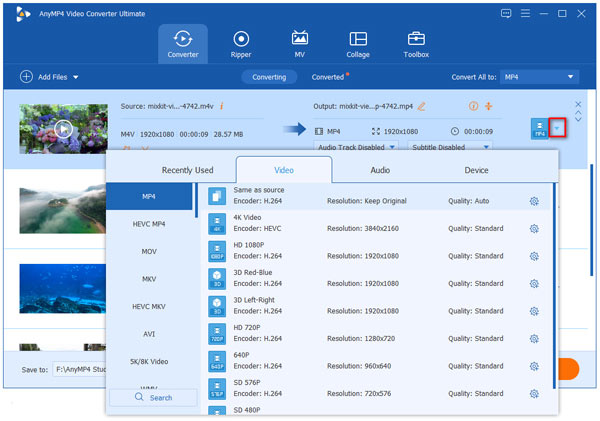600x421 pixels.
Task: Open the Recently Used tab
Action: coord(187,170)
